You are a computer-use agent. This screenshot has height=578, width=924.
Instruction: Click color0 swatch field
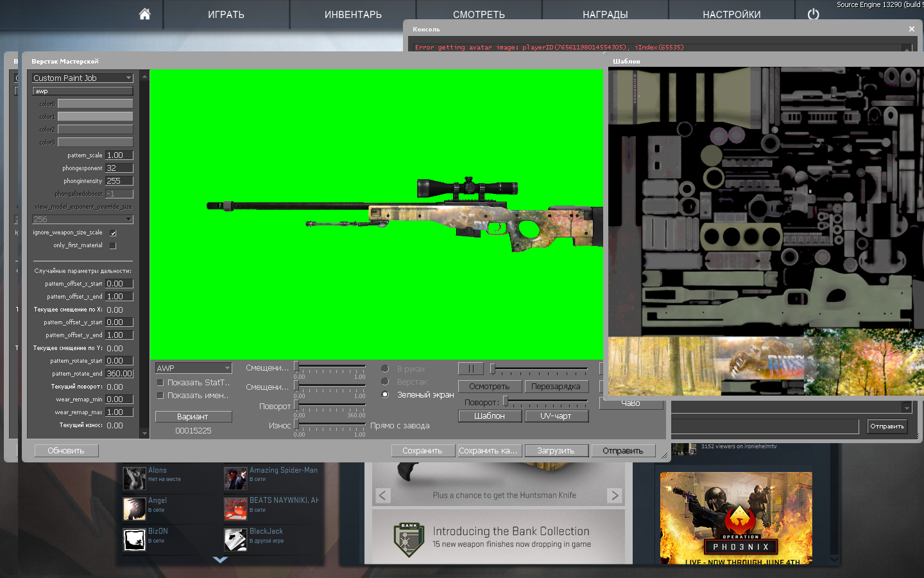tap(95, 103)
